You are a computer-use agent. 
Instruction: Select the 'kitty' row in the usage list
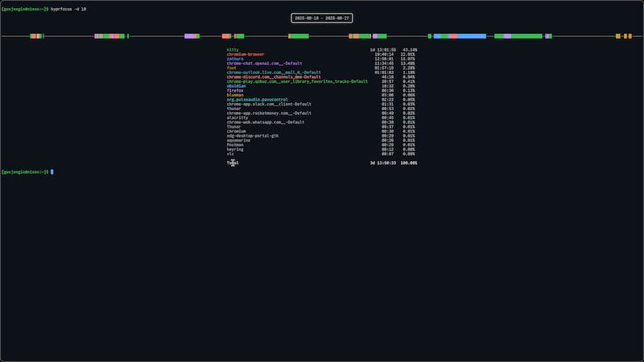(233, 49)
